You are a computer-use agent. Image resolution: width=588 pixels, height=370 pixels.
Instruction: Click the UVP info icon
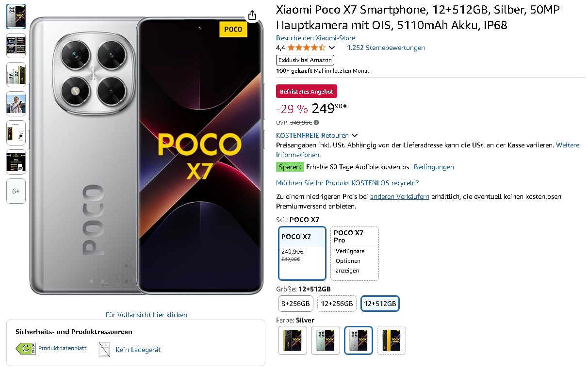(x=316, y=123)
